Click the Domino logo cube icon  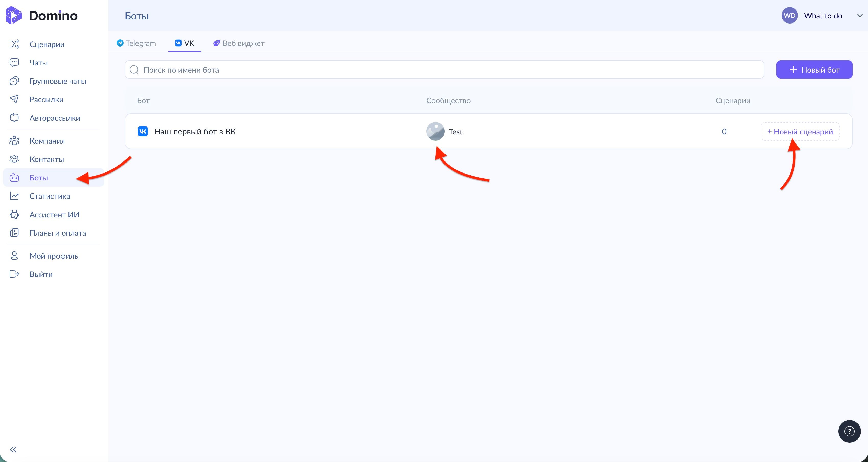click(14, 16)
